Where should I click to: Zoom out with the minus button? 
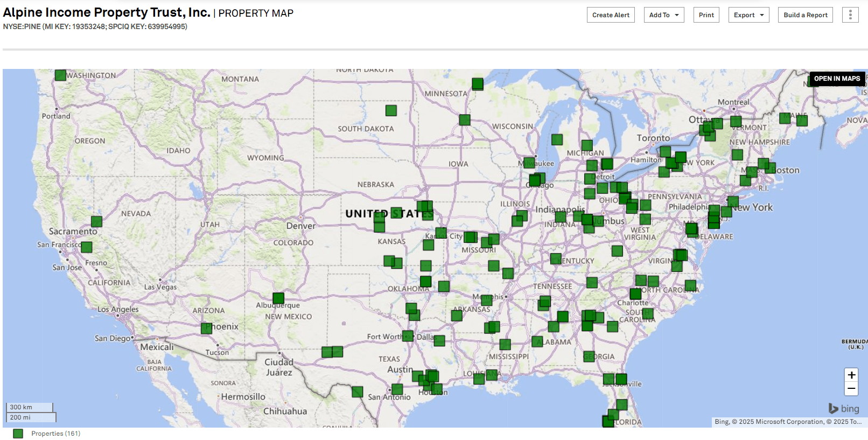851,388
